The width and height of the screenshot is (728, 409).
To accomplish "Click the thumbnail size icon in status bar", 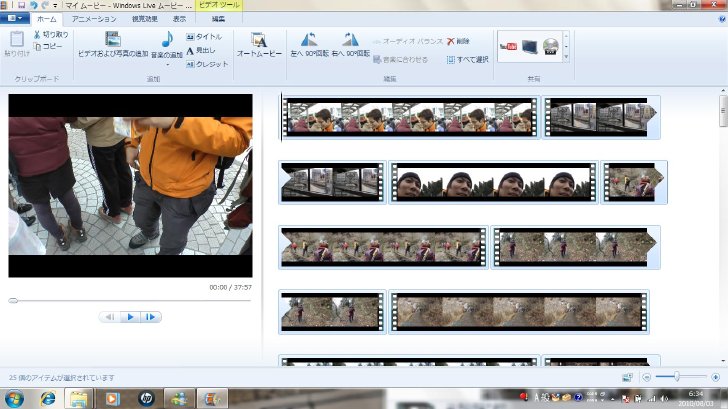I will click(627, 377).
